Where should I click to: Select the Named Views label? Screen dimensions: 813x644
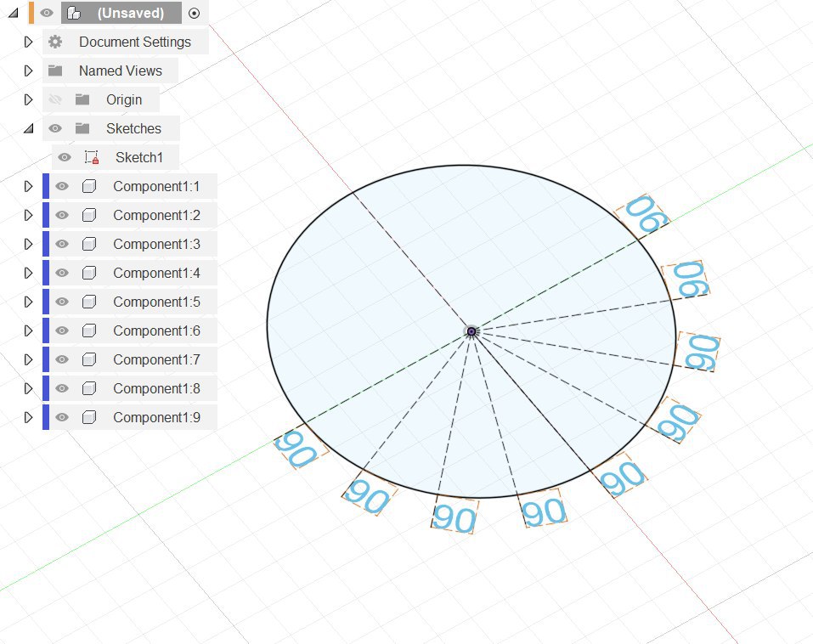pyautogui.click(x=121, y=71)
